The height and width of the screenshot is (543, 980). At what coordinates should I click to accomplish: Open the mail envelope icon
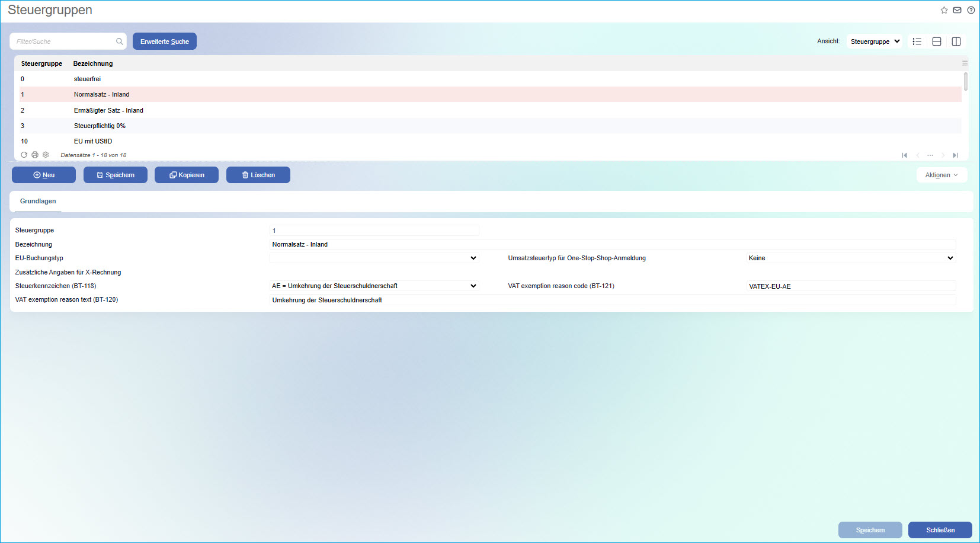(x=957, y=10)
